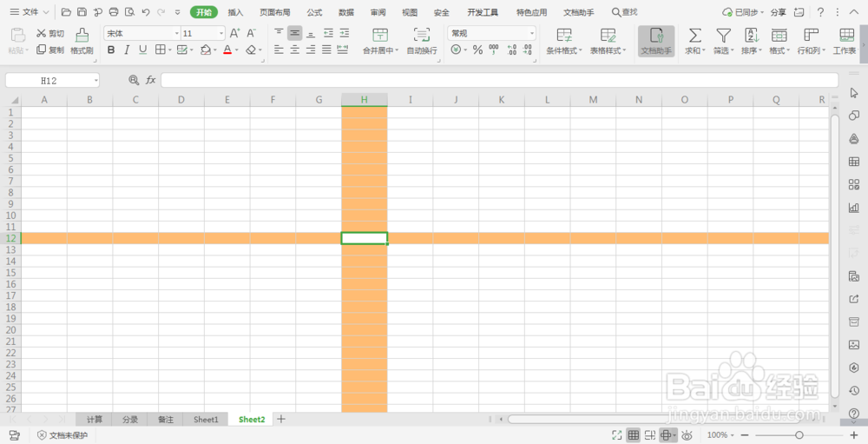Toggle Italic formatting
This screenshot has height=444, width=868.
127,50
